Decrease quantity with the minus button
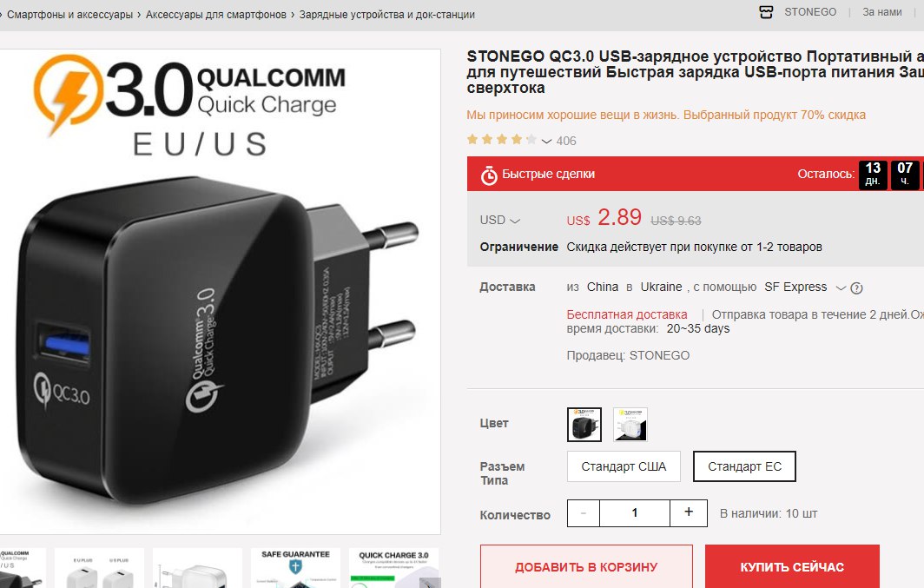 pos(584,512)
